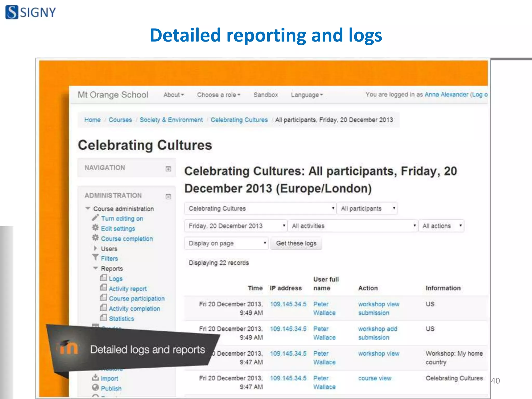Click the Filters funnel icon
This screenshot has width=532, height=399.
pyautogui.click(x=95, y=258)
